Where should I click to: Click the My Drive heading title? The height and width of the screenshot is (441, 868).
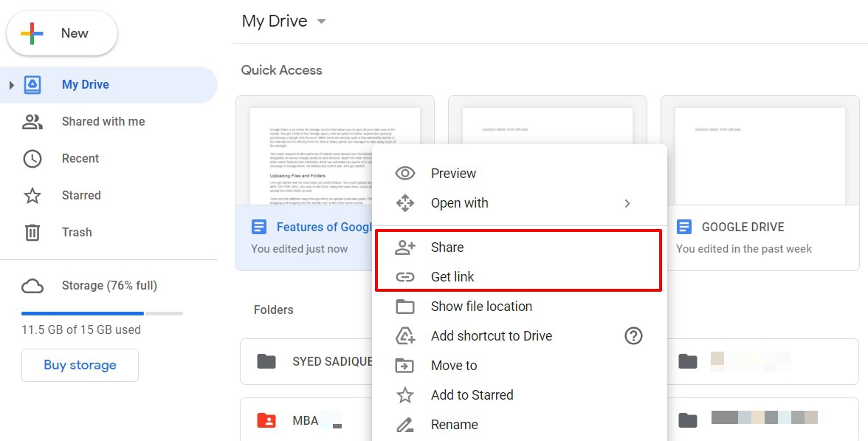pyautogui.click(x=275, y=21)
